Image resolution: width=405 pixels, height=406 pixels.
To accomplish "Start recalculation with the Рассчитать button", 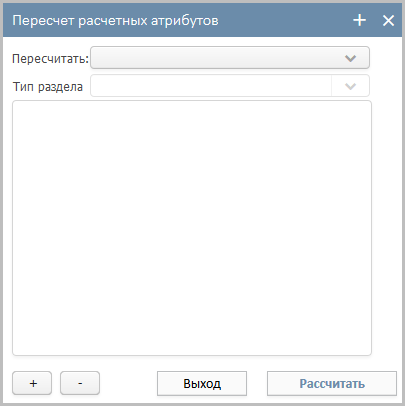I will [x=332, y=383].
